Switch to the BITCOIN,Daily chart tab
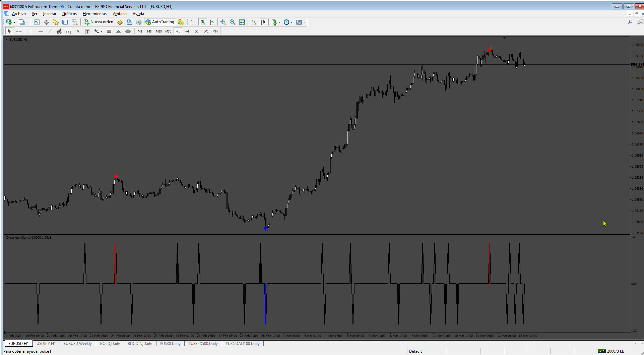Image resolution: width=644 pixels, height=355 pixels. tap(140, 344)
